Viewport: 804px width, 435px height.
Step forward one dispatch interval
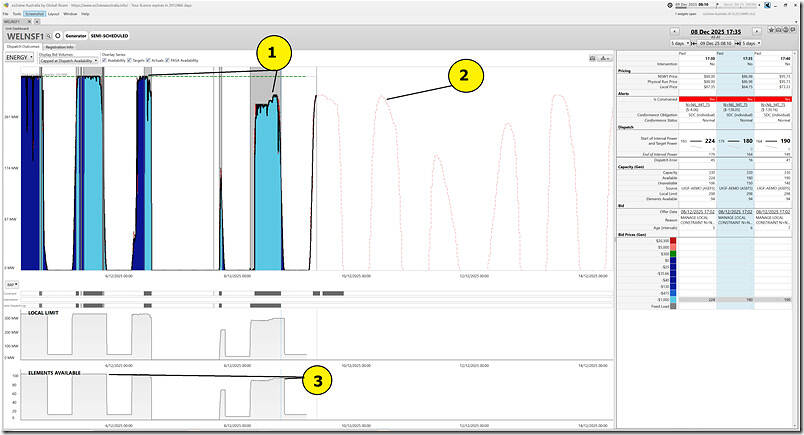pyautogui.click(x=756, y=31)
